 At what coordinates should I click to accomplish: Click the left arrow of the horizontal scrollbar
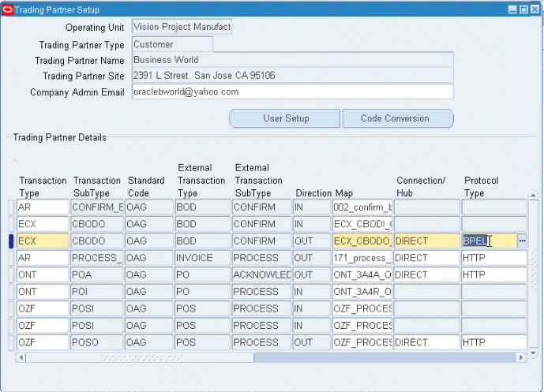point(21,357)
